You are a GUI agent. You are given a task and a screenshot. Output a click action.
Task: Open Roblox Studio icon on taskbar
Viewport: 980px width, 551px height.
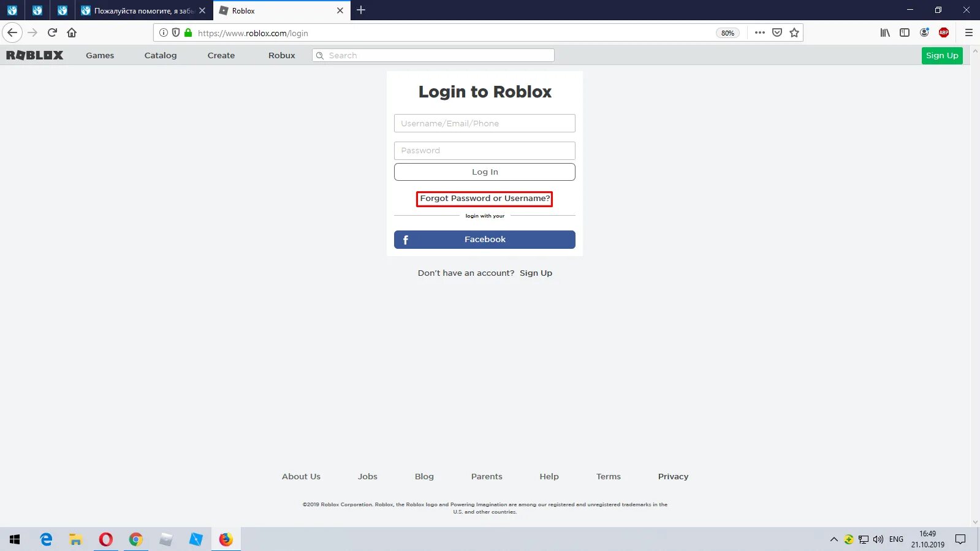[196, 539]
